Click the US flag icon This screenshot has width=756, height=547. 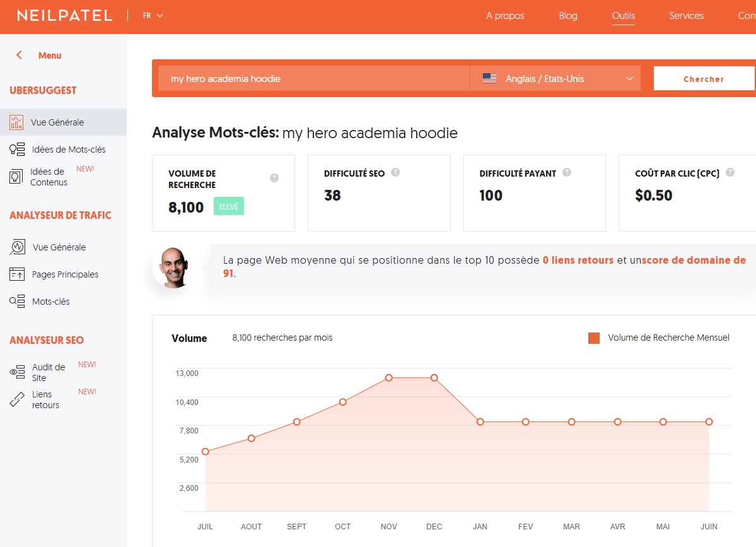point(489,78)
